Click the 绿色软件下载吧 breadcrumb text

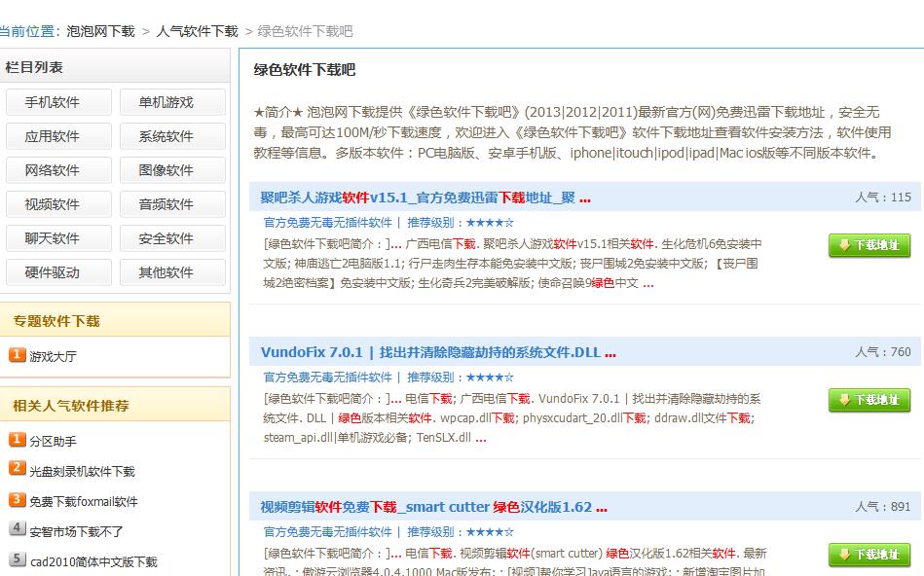pos(306,31)
